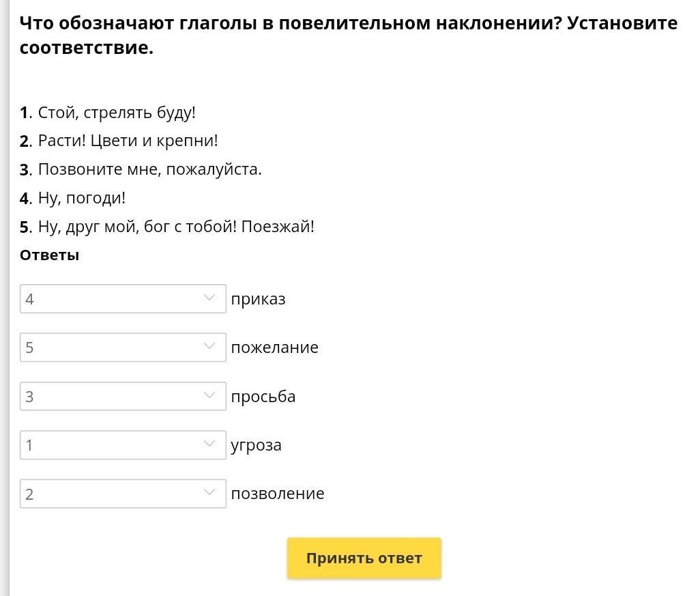Select the line 'Позвоните мне, пожалуйста.'
This screenshot has width=700, height=596.
pyautogui.click(x=149, y=169)
